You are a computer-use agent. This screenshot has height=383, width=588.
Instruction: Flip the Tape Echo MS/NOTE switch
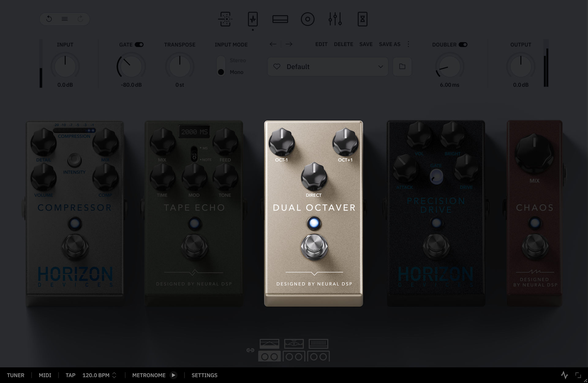point(194,154)
